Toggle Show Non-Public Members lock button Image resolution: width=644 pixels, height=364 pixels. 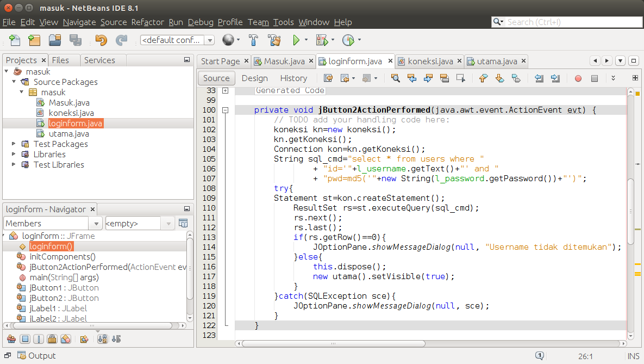[52, 339]
